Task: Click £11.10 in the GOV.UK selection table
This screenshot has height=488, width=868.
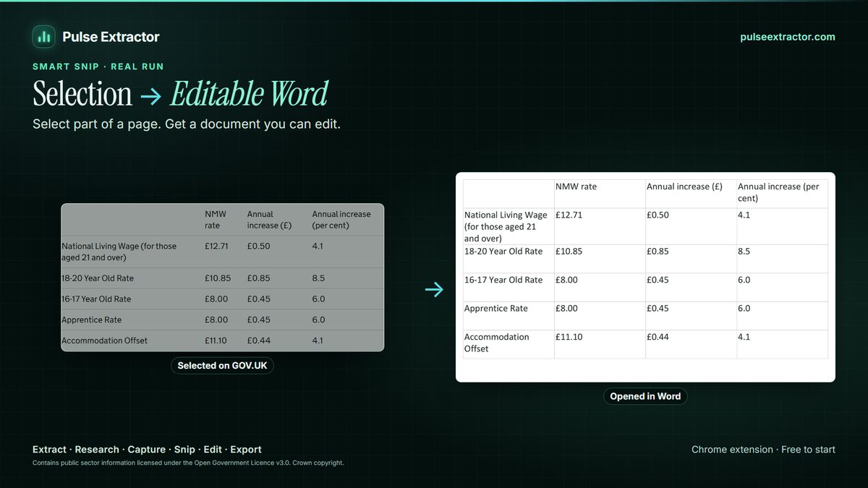Action: point(216,341)
